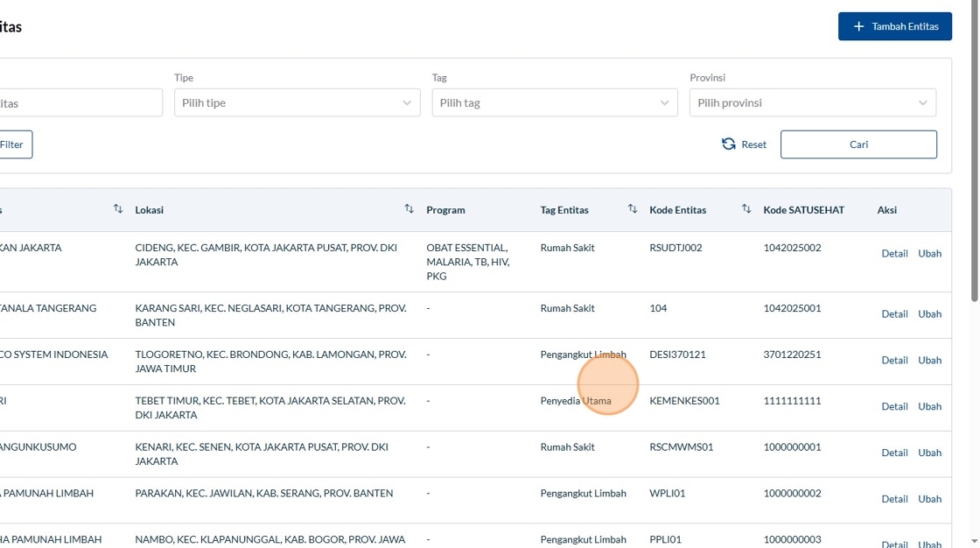Click the plus icon in Tambah Entitas
The width and height of the screenshot is (980, 548).
pyautogui.click(x=859, y=26)
